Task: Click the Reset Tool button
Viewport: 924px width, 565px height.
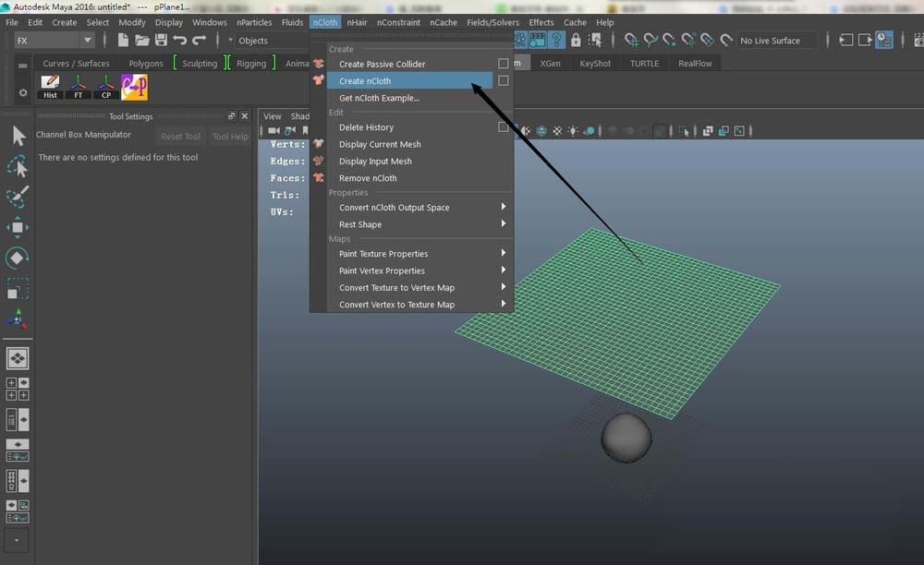Action: [x=180, y=136]
